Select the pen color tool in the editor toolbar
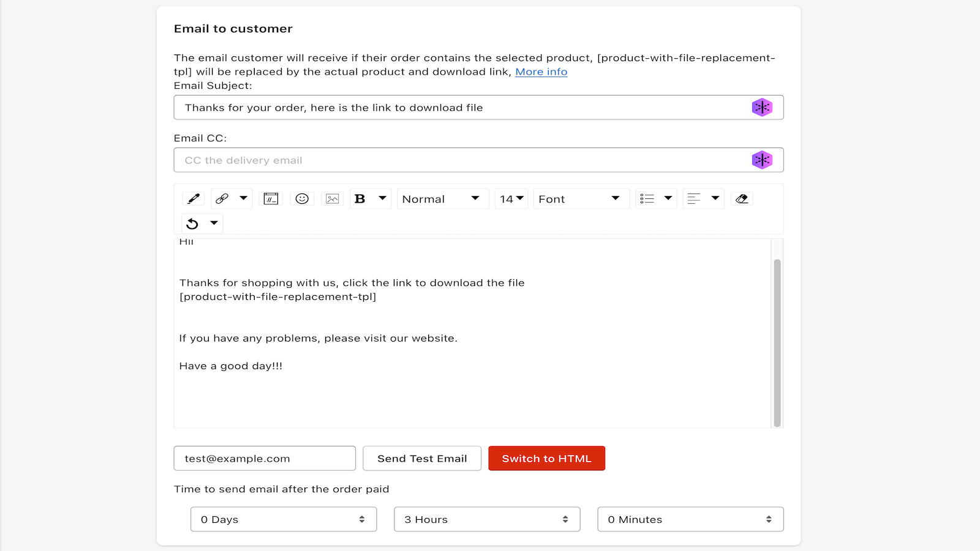The height and width of the screenshot is (551, 980). [x=192, y=198]
